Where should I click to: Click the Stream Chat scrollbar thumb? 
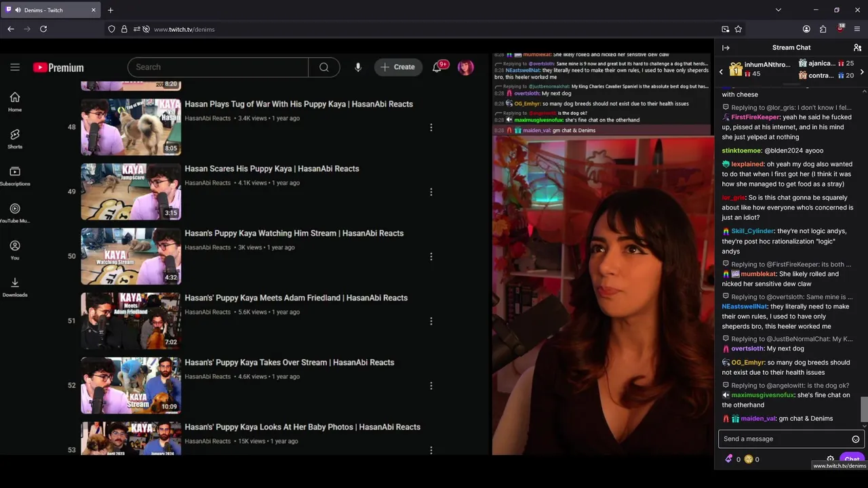coord(863,408)
